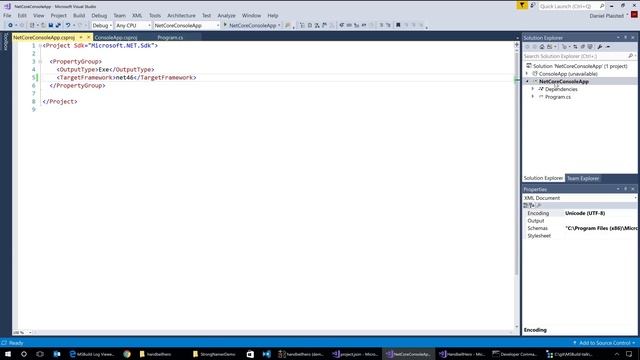Select Solution 'NetCoreConsoleApp' root node
Image resolution: width=640 pixels, height=360 pixels.
tap(580, 66)
